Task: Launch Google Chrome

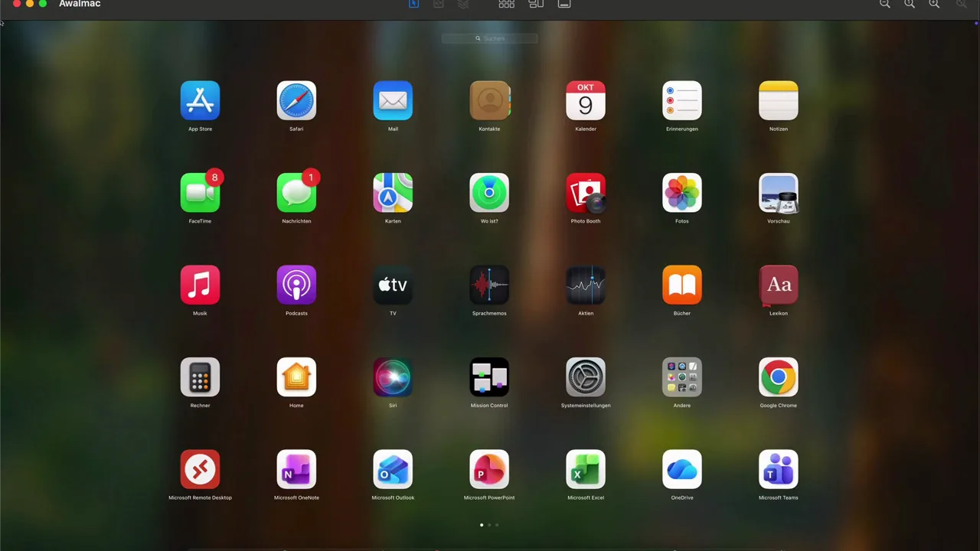Action: [779, 377]
